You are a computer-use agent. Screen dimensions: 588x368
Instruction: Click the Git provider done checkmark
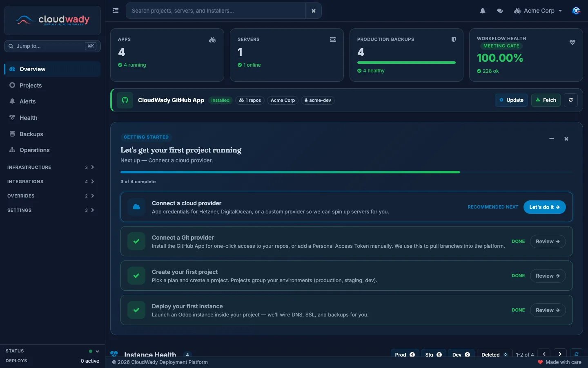click(136, 241)
